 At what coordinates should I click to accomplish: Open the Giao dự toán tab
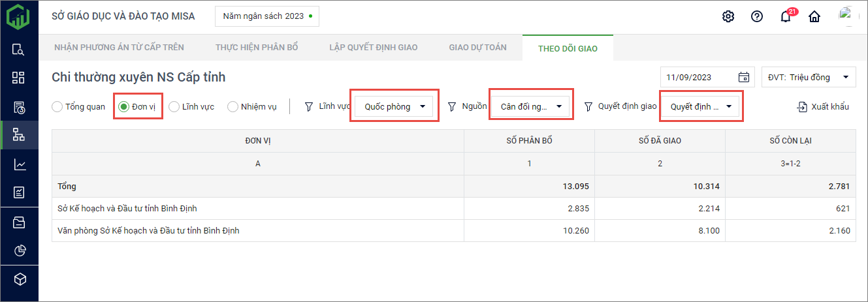point(477,48)
